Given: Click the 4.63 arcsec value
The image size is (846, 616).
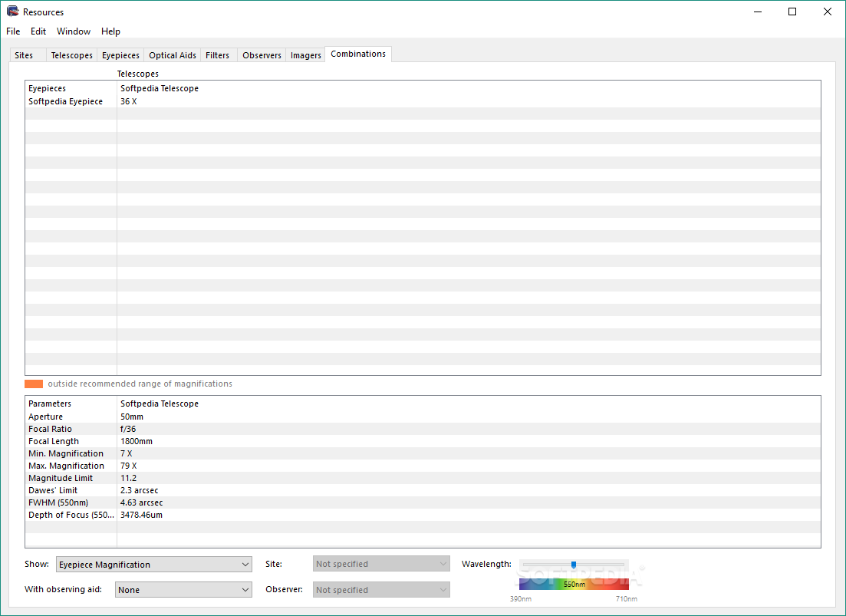Looking at the screenshot, I should point(141,502).
